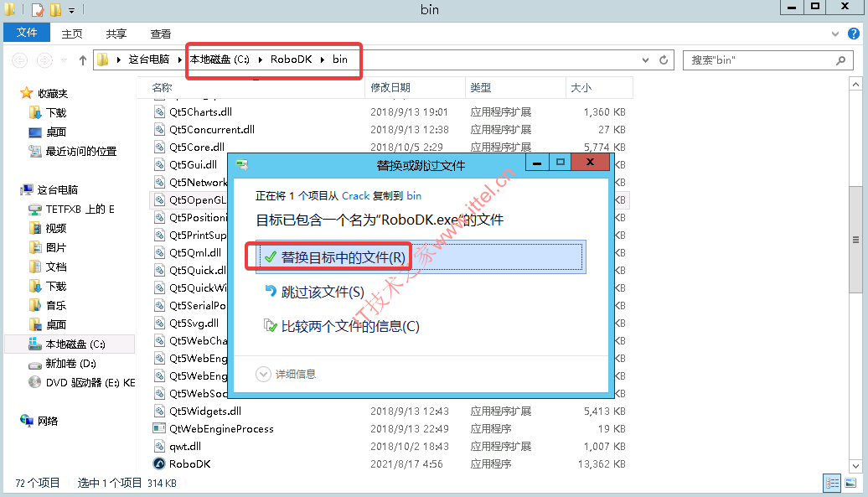Switch to details view layout
This screenshot has height=497, width=868.
(x=832, y=483)
